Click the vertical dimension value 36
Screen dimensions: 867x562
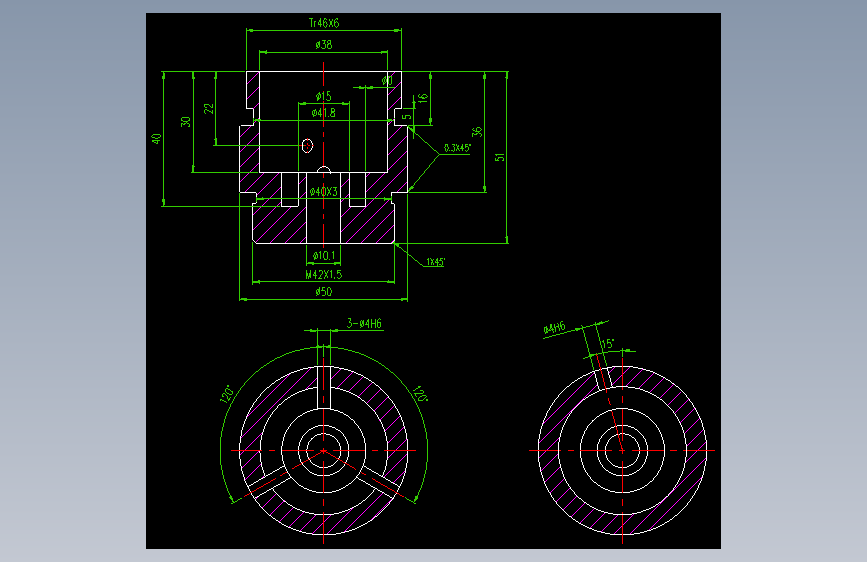pos(477,132)
